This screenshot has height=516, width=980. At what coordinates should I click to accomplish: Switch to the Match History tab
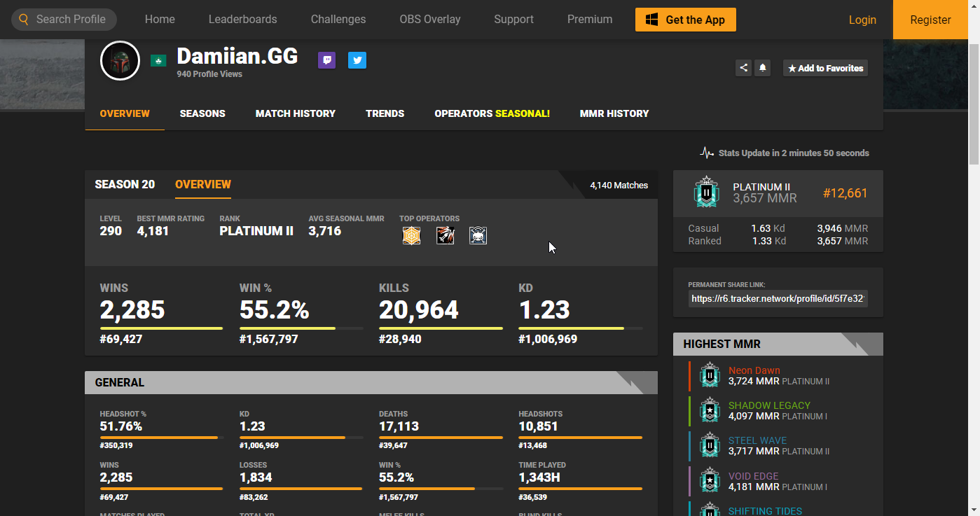pos(295,113)
